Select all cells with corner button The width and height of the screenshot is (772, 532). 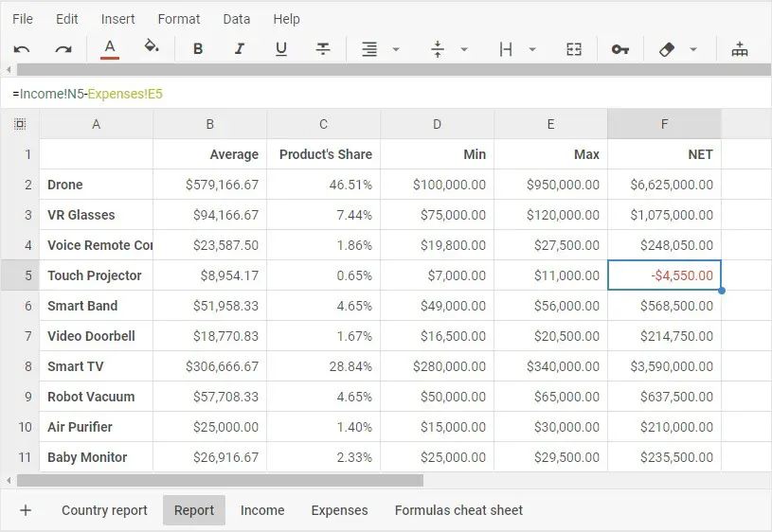[x=20, y=124]
